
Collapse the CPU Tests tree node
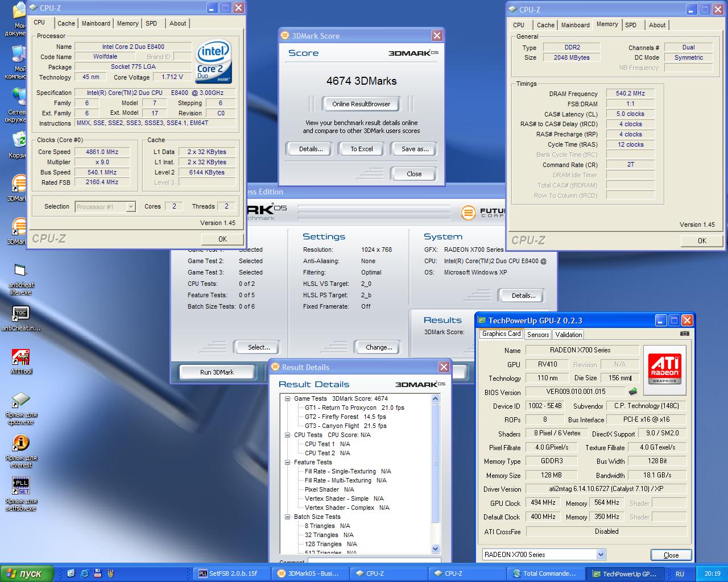pos(288,435)
